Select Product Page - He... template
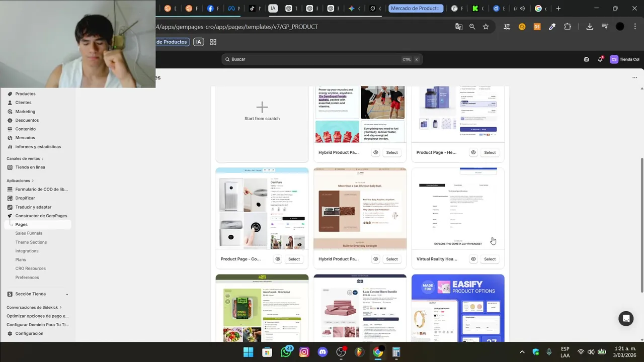 (490, 152)
